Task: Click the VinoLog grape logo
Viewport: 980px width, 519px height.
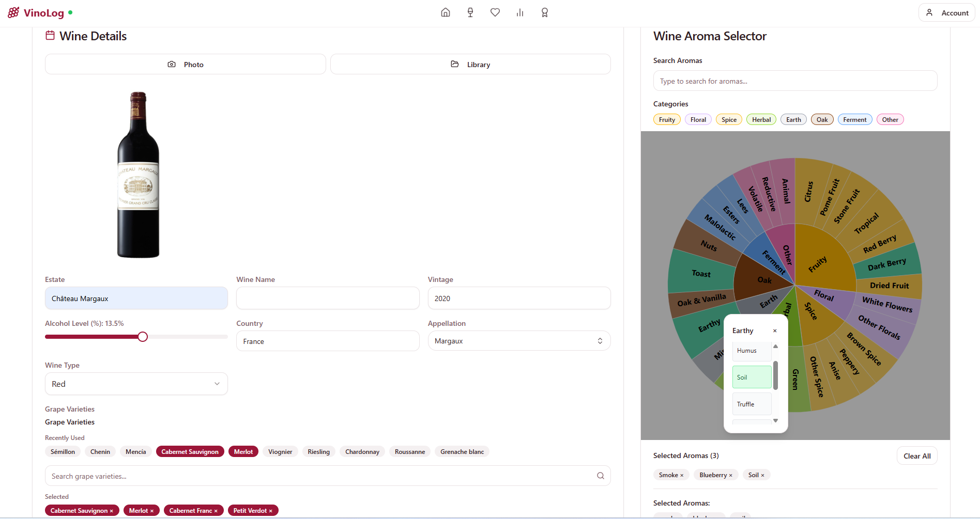Action: coord(13,12)
